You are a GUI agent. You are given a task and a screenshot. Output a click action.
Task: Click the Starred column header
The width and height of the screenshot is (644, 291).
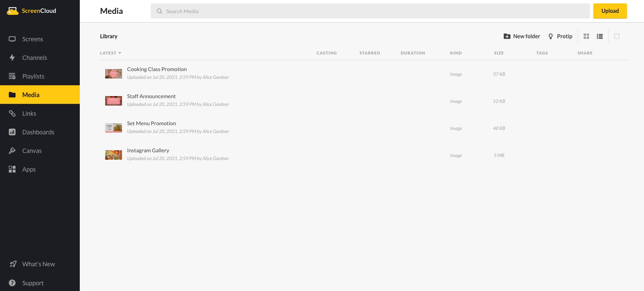point(369,53)
